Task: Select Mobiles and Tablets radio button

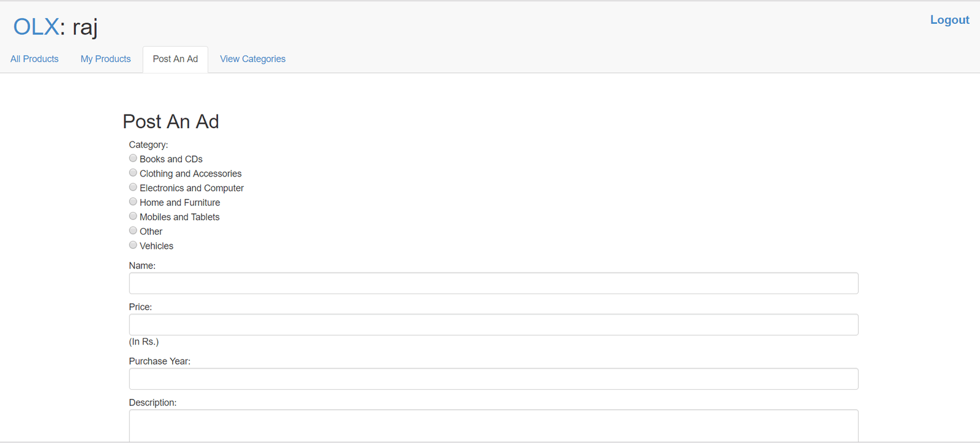Action: coord(133,216)
